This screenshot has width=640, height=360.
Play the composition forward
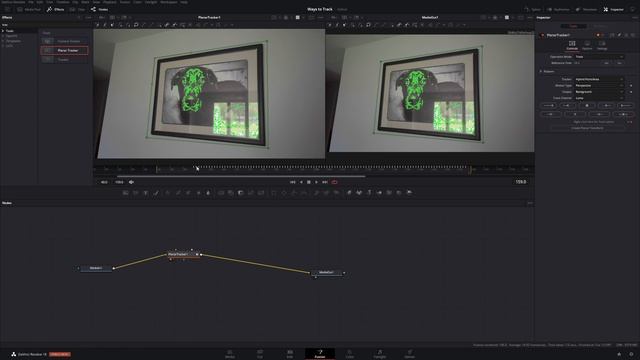coord(316,182)
